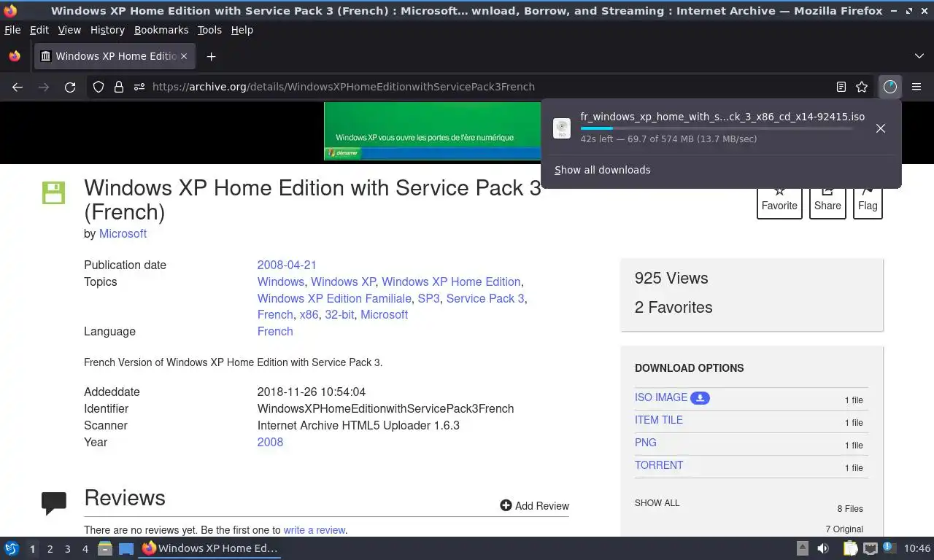Open the Help menu

pyautogui.click(x=242, y=30)
